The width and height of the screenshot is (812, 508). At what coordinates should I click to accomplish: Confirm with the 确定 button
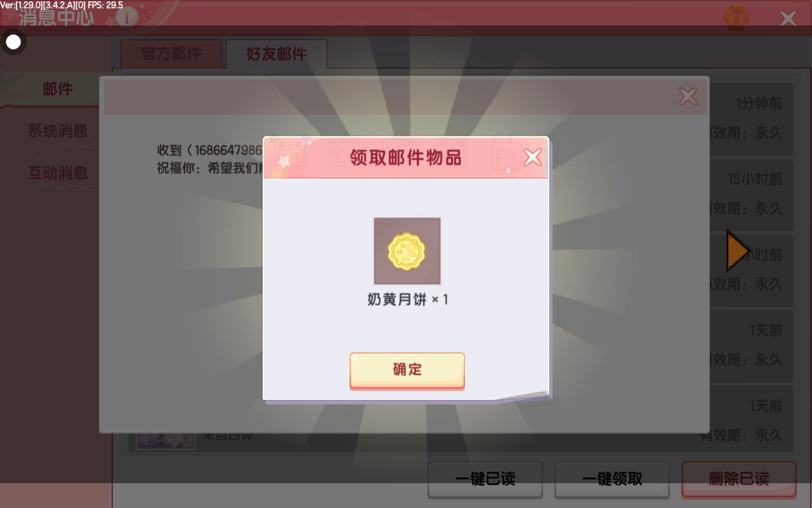tap(407, 370)
